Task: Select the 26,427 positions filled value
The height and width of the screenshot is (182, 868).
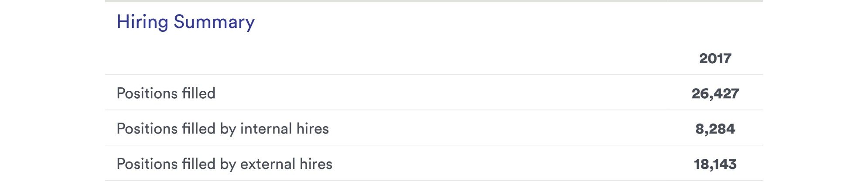Action: [715, 93]
